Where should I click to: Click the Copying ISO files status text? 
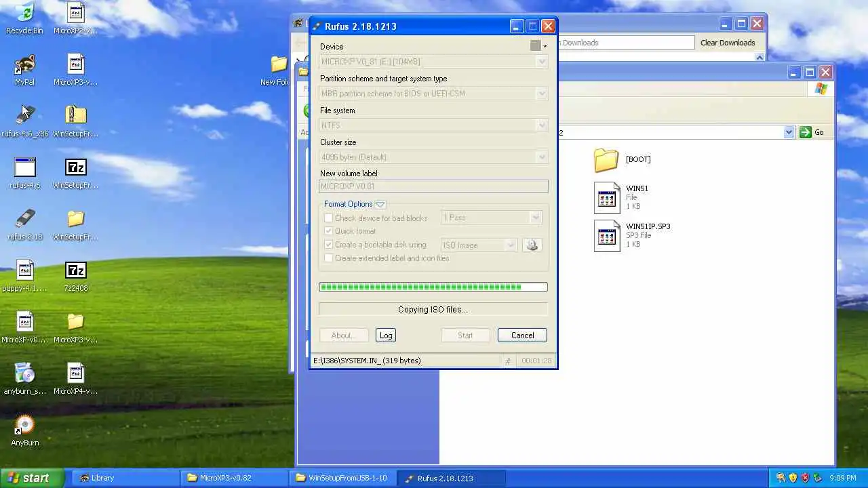point(433,310)
